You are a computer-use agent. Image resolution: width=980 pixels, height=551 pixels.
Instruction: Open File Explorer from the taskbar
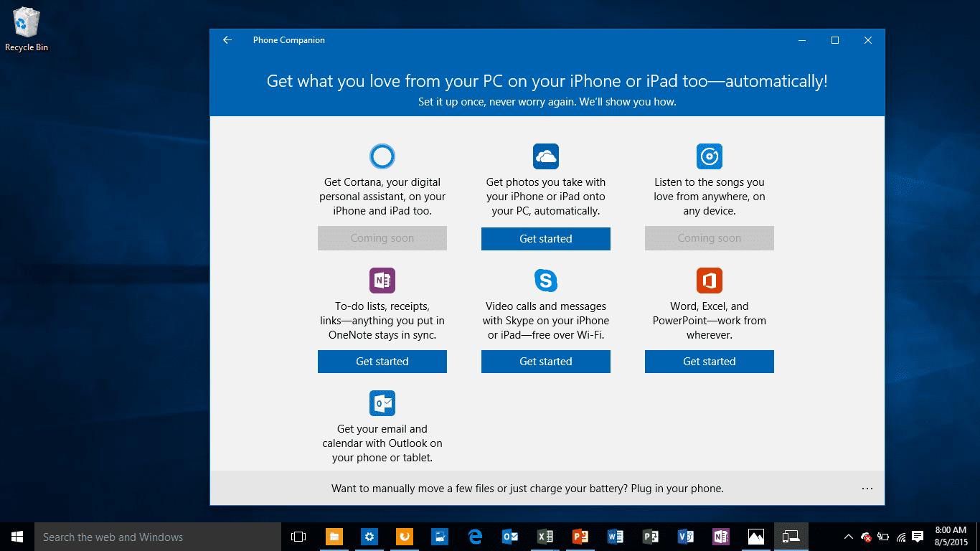pyautogui.click(x=334, y=537)
